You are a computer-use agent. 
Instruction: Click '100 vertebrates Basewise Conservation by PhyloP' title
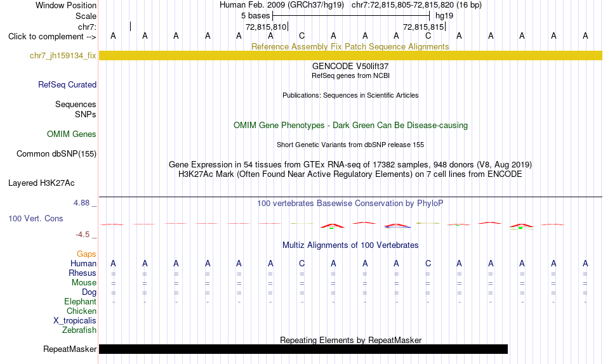click(350, 204)
